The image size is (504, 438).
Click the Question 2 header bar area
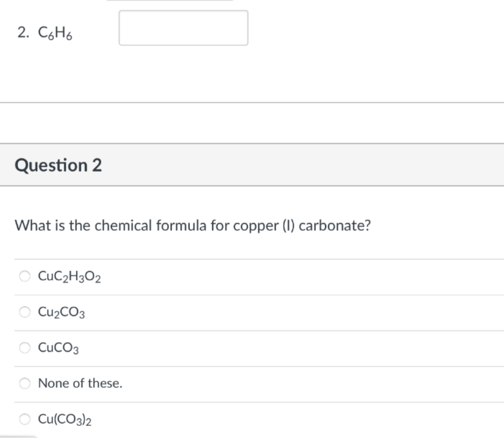click(x=252, y=165)
